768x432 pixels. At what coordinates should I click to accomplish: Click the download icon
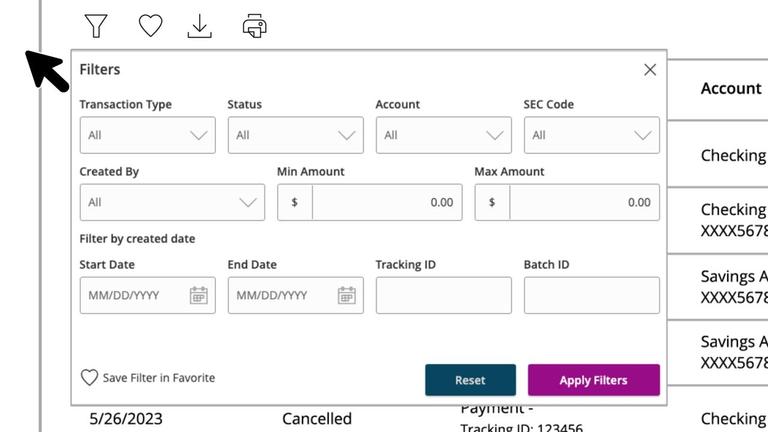pyautogui.click(x=199, y=26)
